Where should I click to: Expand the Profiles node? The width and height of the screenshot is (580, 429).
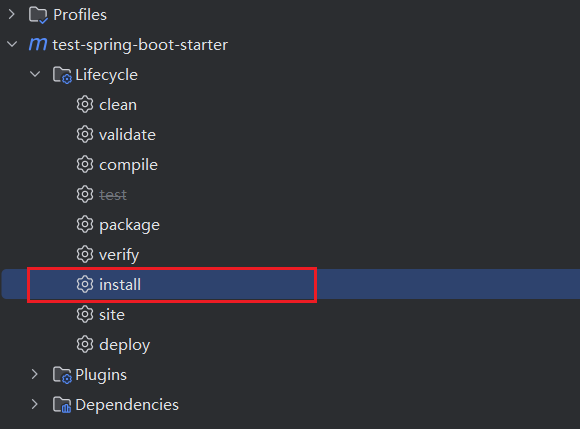pyautogui.click(x=12, y=14)
